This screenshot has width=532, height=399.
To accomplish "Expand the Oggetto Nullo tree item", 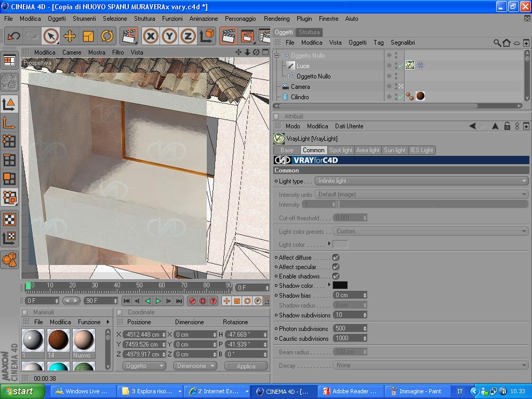I will coord(277,56).
